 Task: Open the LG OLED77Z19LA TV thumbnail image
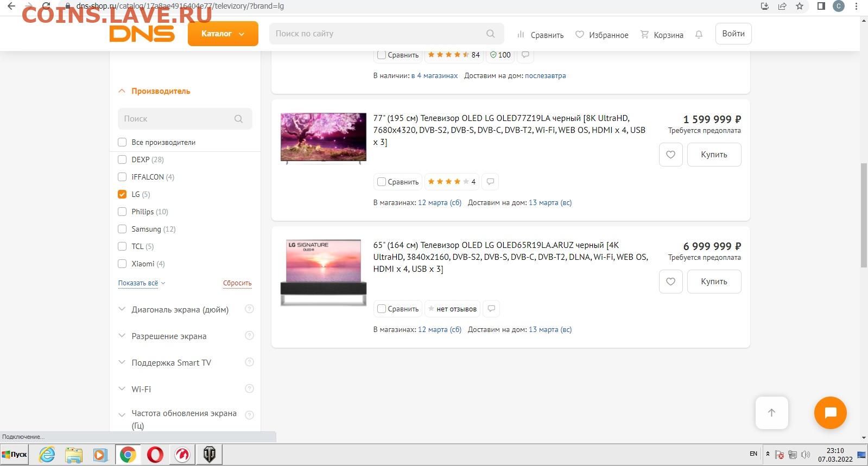coord(324,138)
